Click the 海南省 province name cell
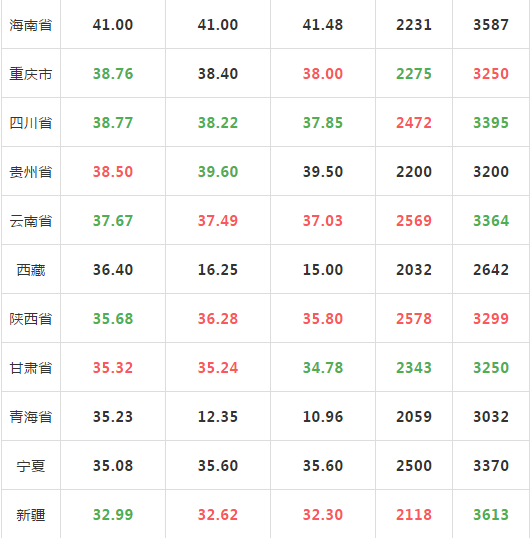Screen dimensions: 531x538 pos(31,25)
